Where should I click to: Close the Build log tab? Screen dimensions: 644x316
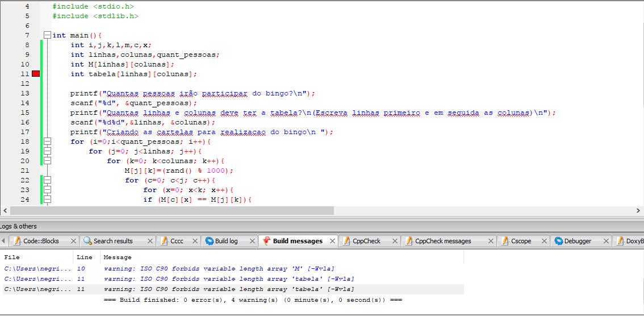(252, 241)
